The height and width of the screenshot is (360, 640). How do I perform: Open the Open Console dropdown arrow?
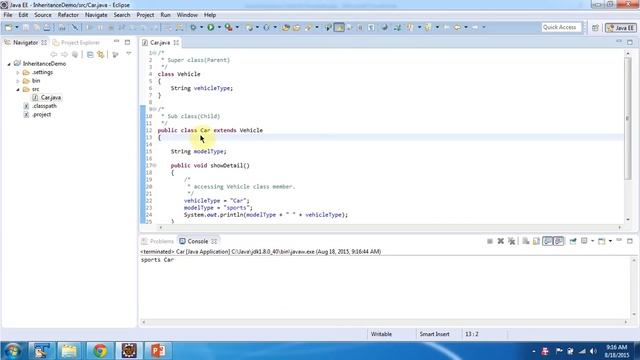pyautogui.click(x=610, y=241)
